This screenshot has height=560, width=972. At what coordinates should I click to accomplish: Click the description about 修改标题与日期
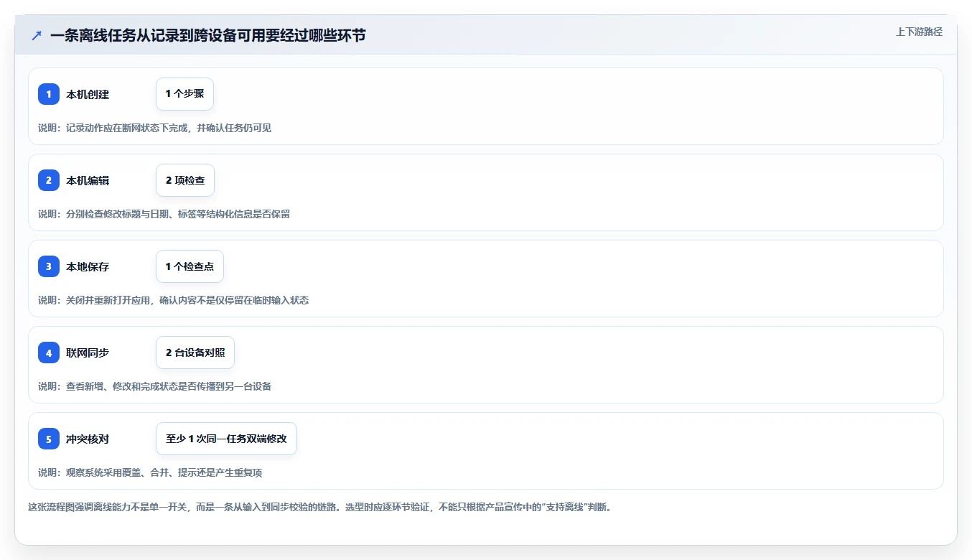point(164,214)
